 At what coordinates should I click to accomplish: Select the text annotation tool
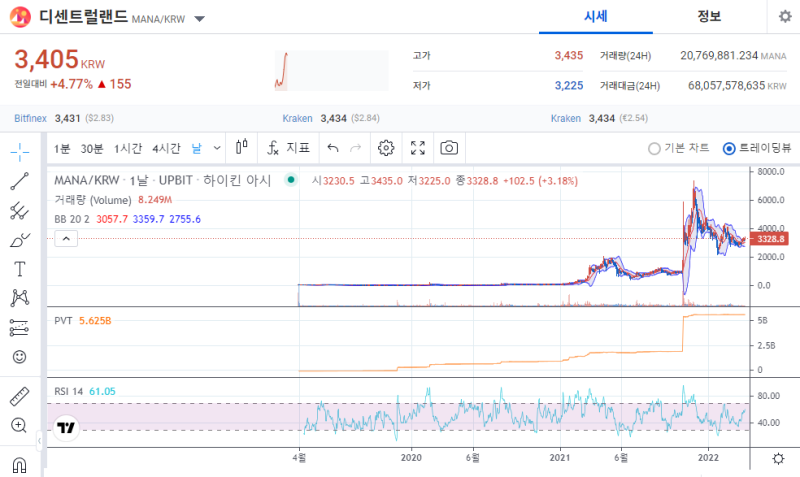pos(19,269)
